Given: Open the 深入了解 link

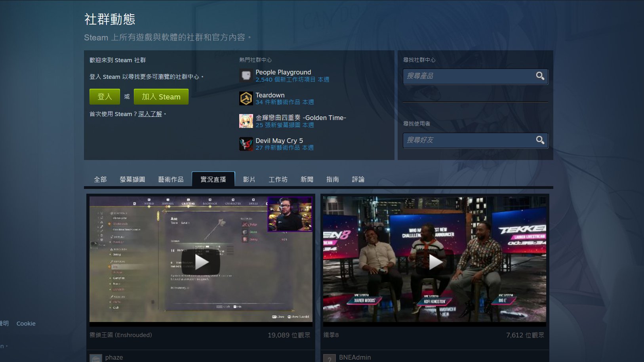Looking at the screenshot, I should pos(150,114).
